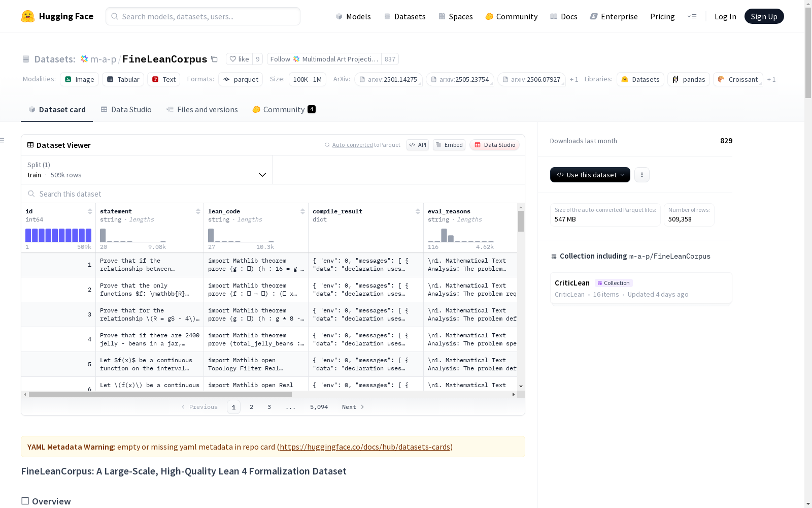This screenshot has height=508, width=812.
Task: Copy dataset name with the copy icon
Action: pos(214,59)
